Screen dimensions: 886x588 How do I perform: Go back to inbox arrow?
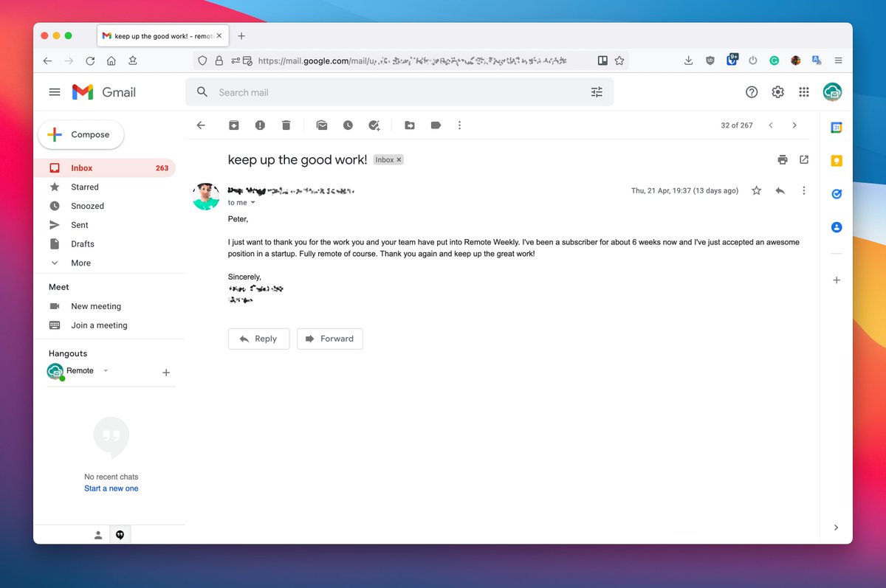(x=201, y=125)
